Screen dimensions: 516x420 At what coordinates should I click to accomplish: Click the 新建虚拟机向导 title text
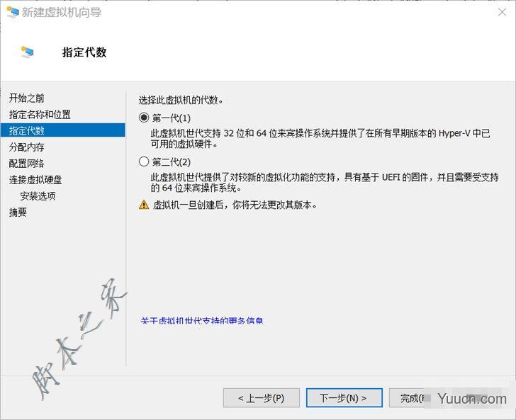click(62, 13)
